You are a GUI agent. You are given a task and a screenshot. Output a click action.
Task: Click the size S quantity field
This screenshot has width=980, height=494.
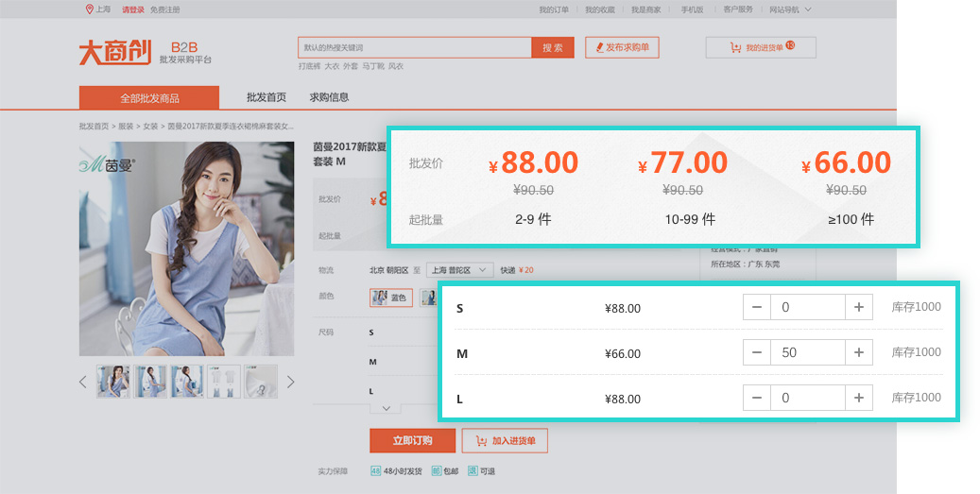pyautogui.click(x=807, y=307)
